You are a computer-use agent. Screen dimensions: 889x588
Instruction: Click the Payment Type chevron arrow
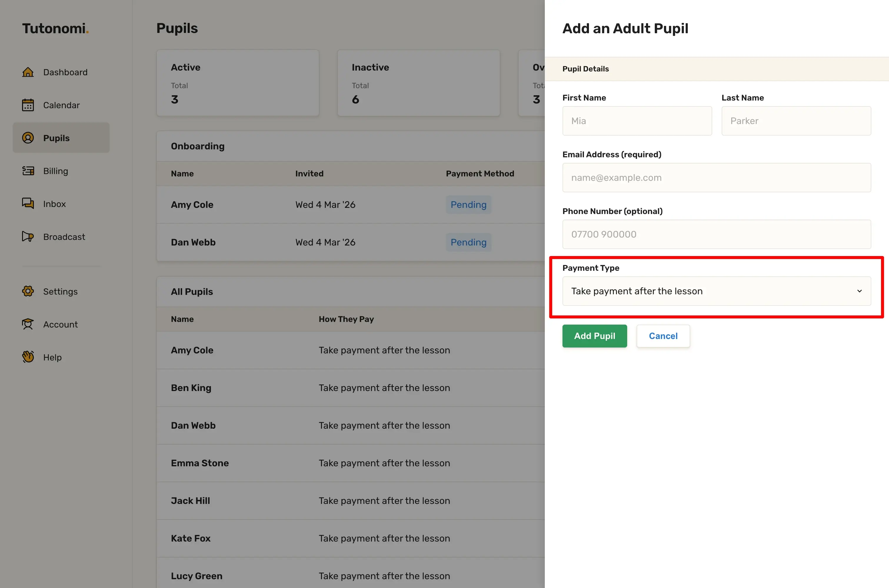[x=859, y=291]
